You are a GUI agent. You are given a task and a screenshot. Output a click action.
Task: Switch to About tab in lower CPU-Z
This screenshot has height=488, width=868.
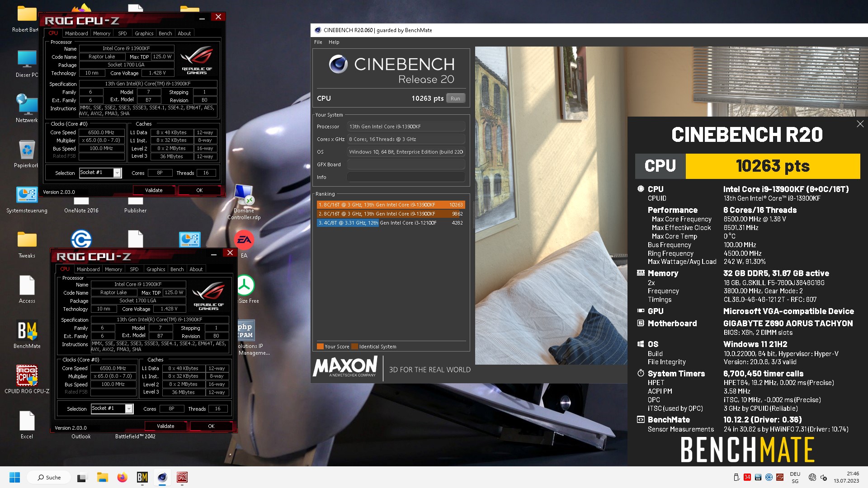196,269
